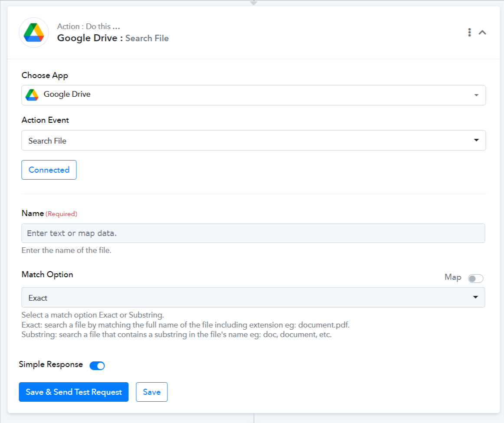Click the Match Option label
This screenshot has height=423, width=504.
tap(47, 275)
